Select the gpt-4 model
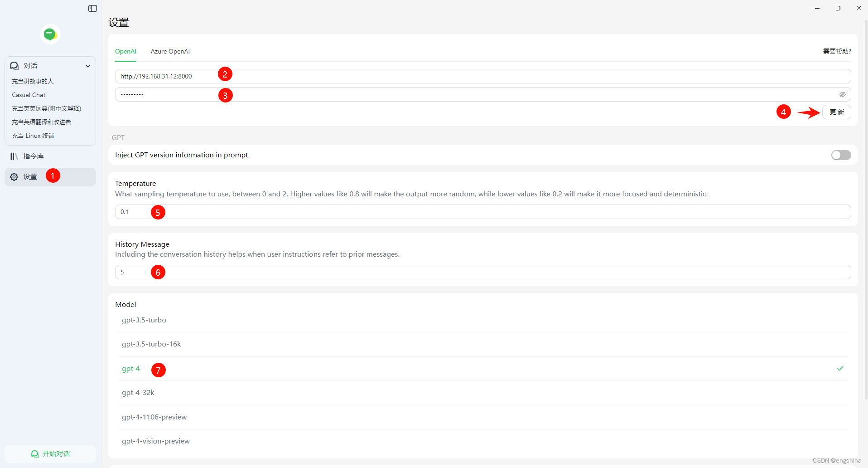 click(x=483, y=369)
